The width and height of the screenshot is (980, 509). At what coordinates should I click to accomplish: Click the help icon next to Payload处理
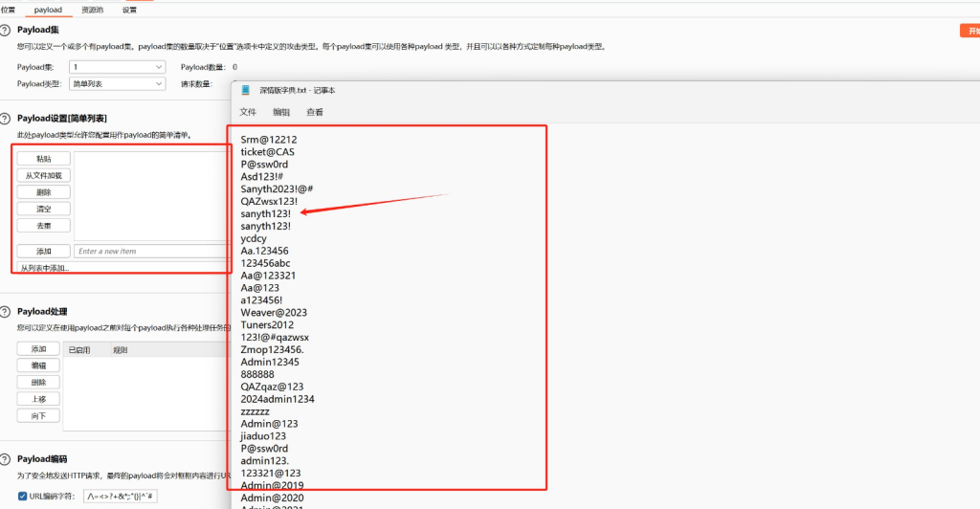[6, 312]
